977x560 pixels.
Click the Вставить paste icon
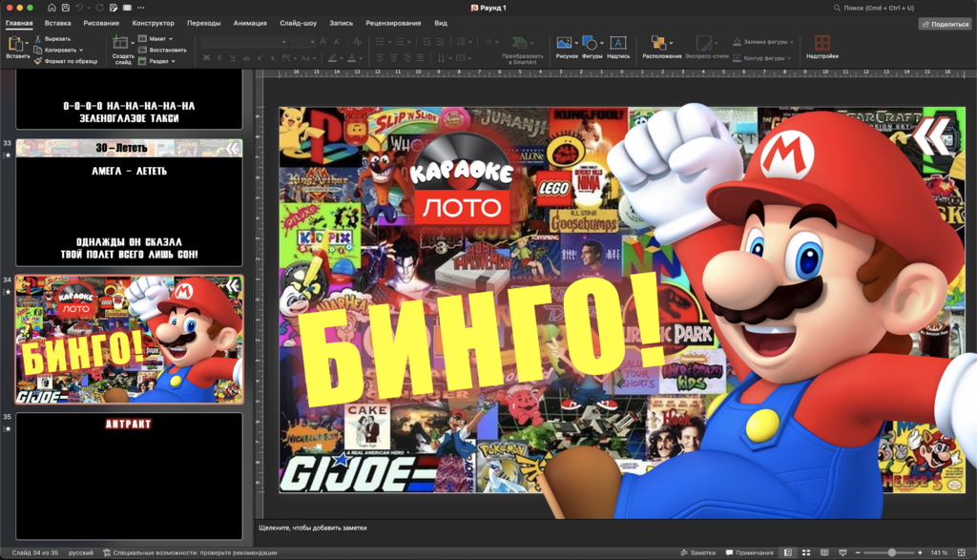pos(15,44)
